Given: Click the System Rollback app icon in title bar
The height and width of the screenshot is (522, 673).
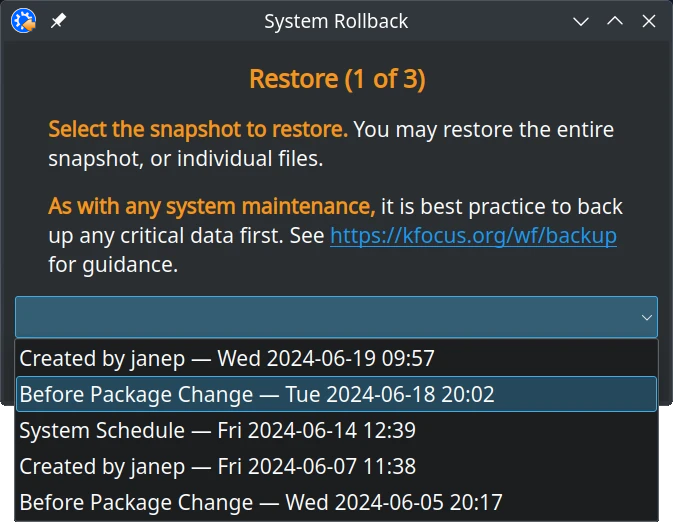Looking at the screenshot, I should tap(23, 21).
